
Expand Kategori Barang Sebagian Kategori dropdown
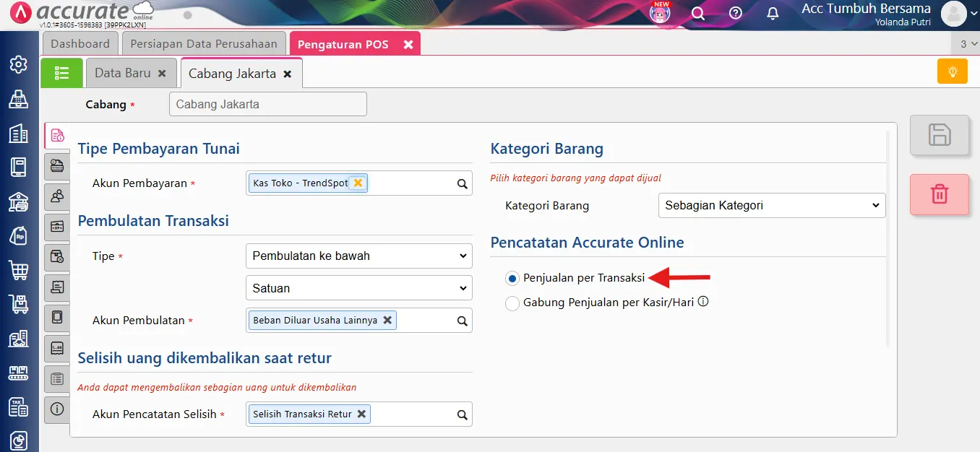click(x=771, y=205)
